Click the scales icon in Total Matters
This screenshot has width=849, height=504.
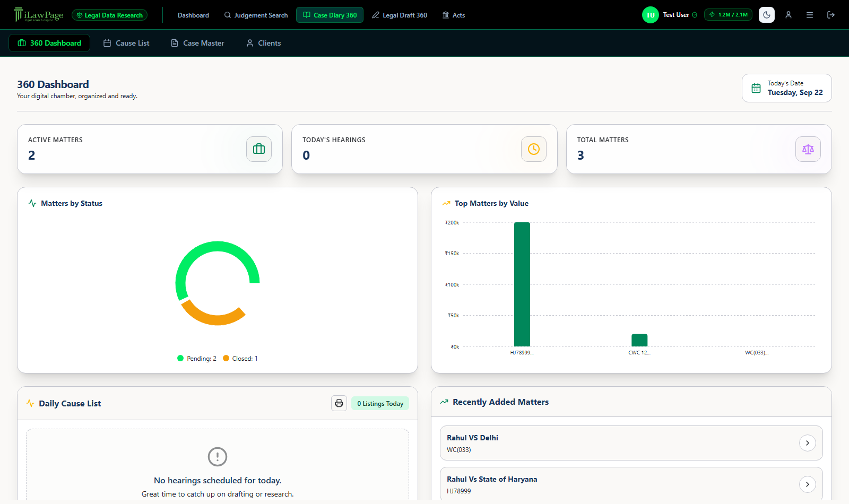click(x=808, y=149)
